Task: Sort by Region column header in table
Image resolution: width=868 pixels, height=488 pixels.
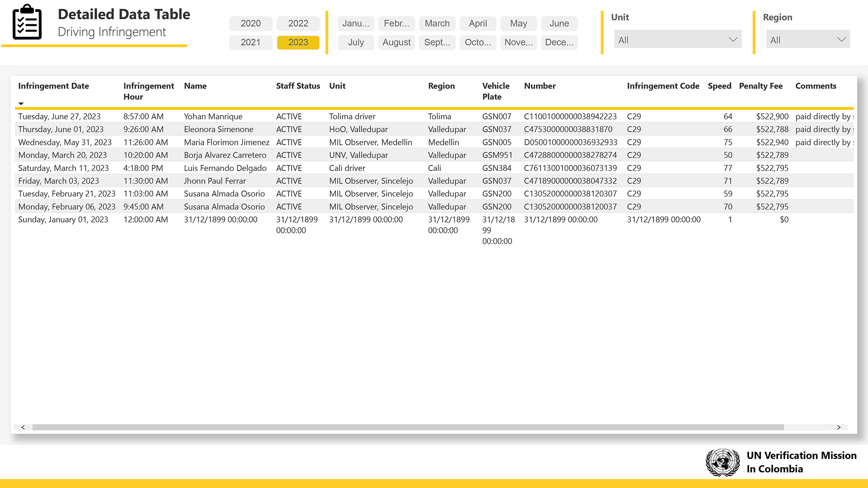Action: coord(441,86)
